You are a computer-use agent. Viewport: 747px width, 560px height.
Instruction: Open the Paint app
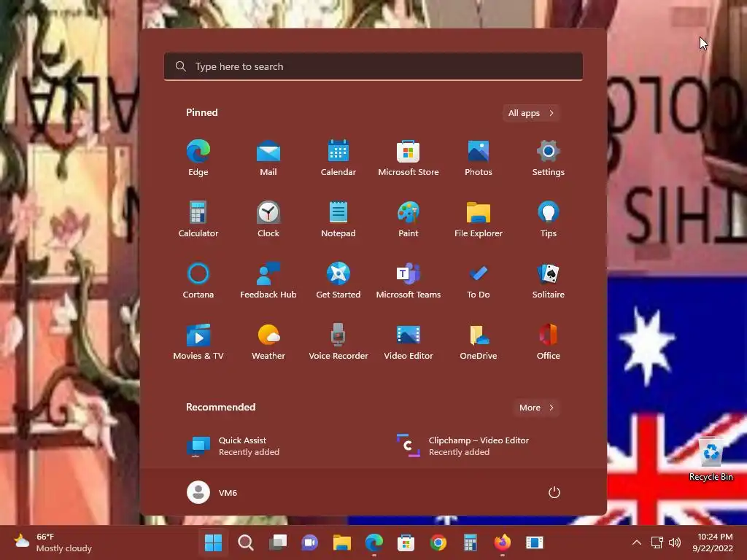(x=409, y=219)
